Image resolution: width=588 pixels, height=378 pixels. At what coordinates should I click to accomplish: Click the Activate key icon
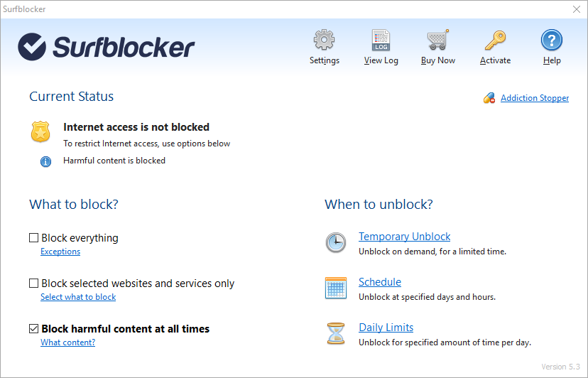pyautogui.click(x=495, y=40)
